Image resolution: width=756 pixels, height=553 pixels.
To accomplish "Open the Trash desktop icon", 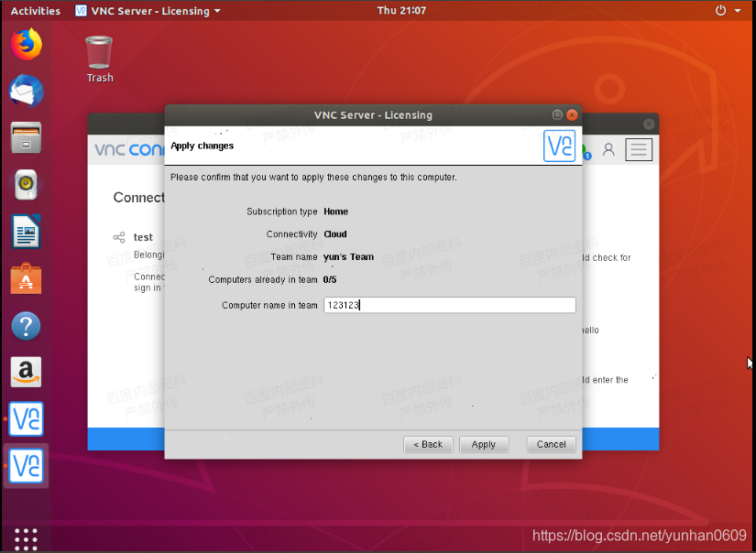I will (x=99, y=60).
